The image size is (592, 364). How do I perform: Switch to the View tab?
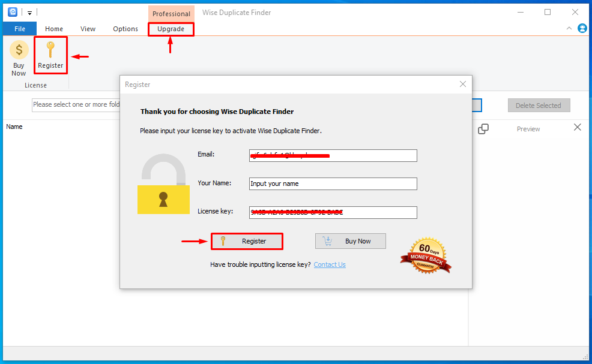pyautogui.click(x=88, y=29)
